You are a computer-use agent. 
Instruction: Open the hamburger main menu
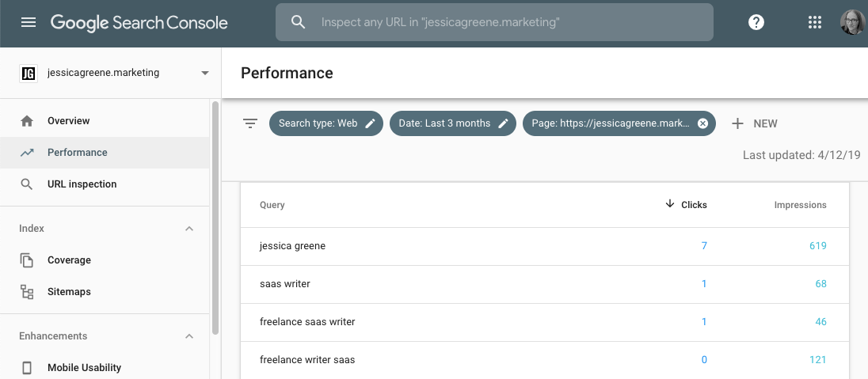[29, 22]
